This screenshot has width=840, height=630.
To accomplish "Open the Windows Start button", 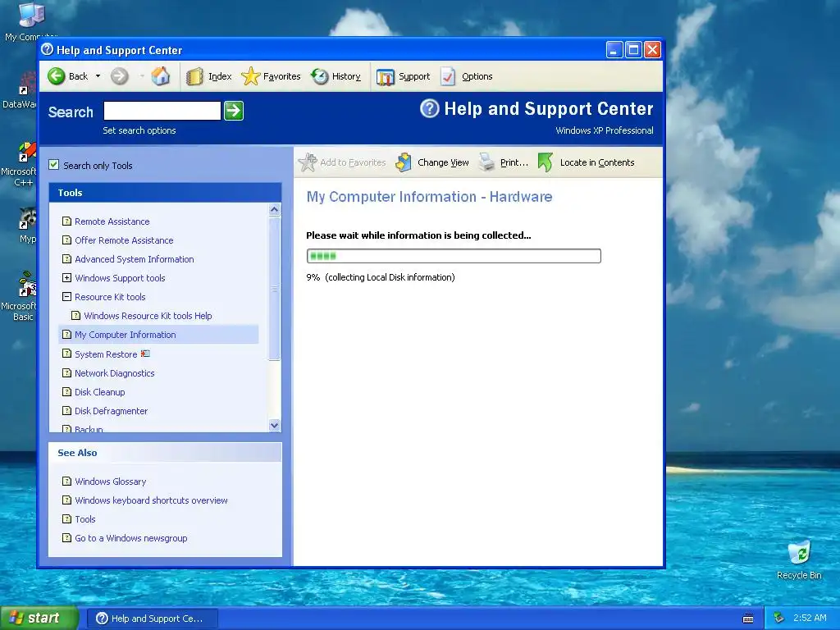I will tap(39, 619).
